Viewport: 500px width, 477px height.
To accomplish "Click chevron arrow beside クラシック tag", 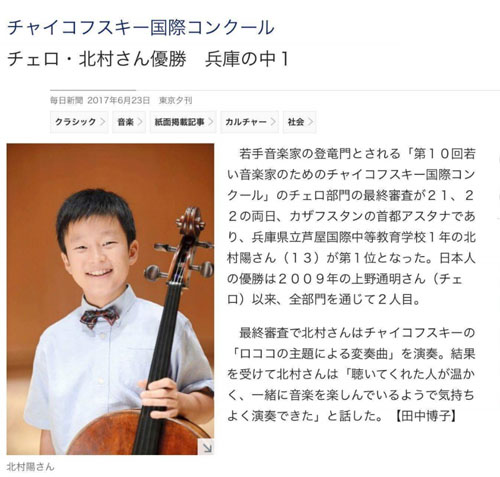I will pos(103,122).
